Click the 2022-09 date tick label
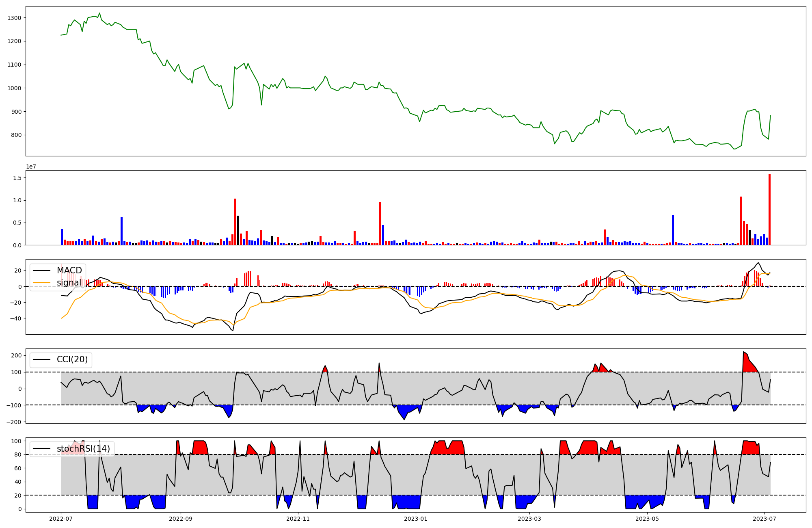This screenshot has width=812, height=528. 180,519
